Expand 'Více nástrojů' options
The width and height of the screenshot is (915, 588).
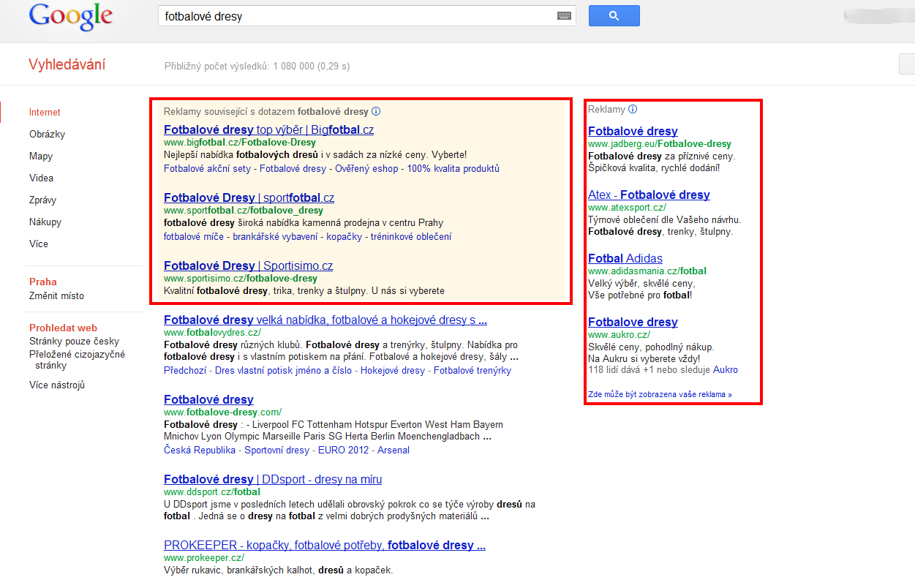tap(57, 385)
